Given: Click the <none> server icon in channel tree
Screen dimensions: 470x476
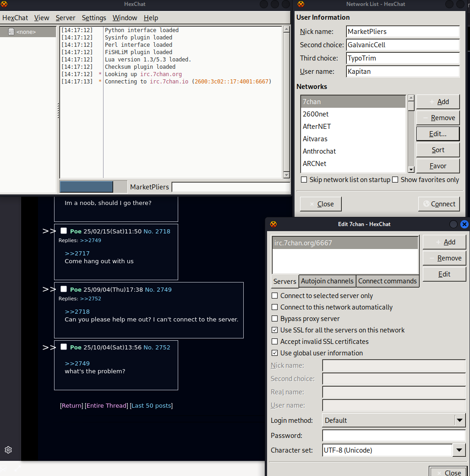Looking at the screenshot, I should click(11, 32).
